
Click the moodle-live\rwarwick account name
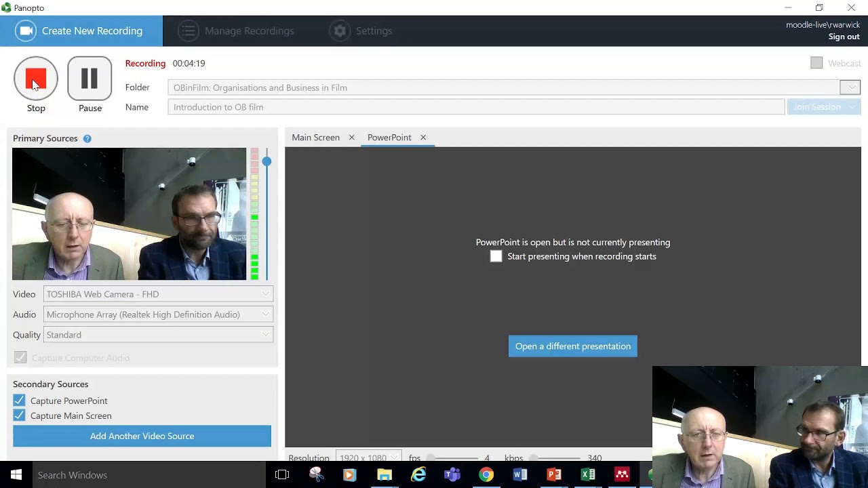pos(823,25)
